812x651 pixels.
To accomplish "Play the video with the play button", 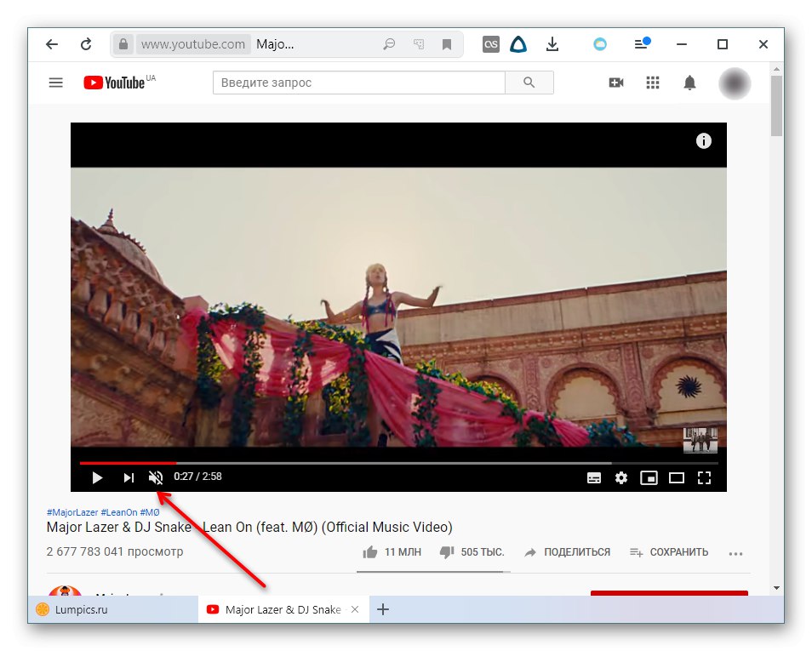I will click(97, 477).
